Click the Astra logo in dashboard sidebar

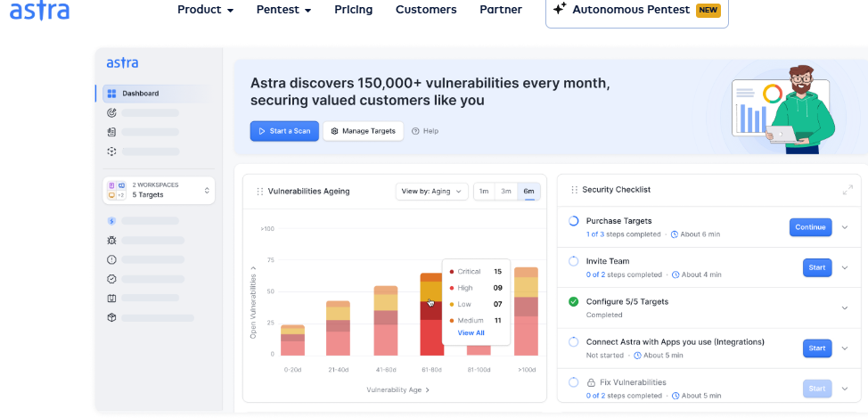point(122,63)
